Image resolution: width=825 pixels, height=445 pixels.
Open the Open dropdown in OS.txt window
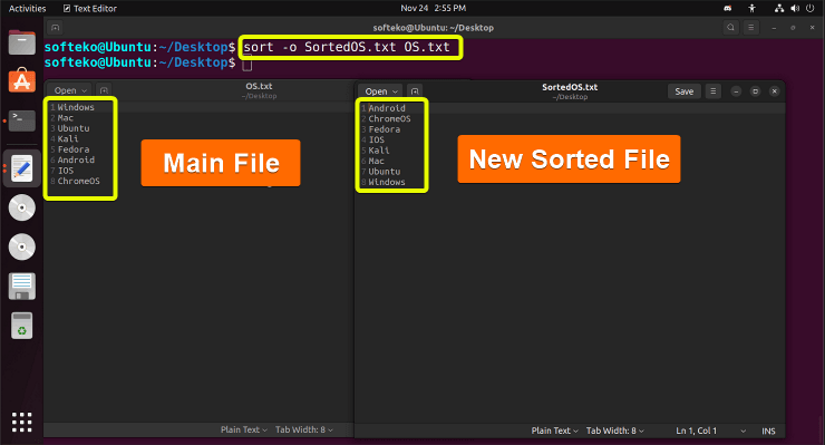tap(69, 90)
